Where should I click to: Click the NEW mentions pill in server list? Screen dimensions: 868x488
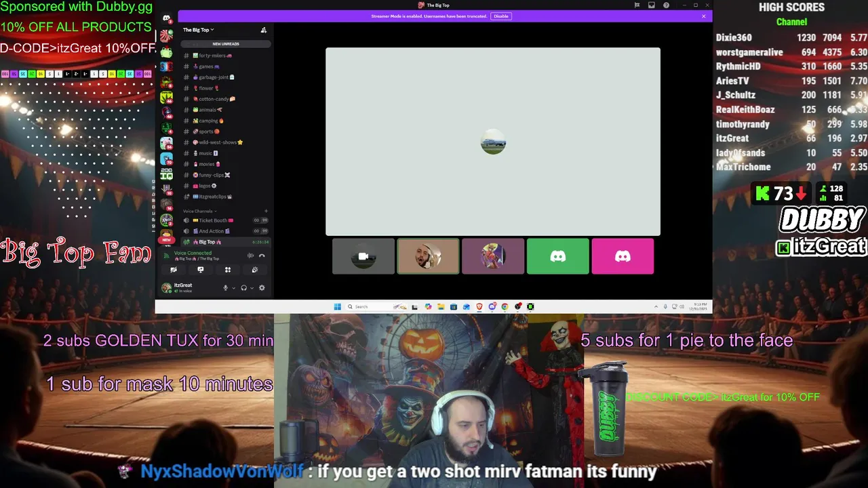coord(166,240)
